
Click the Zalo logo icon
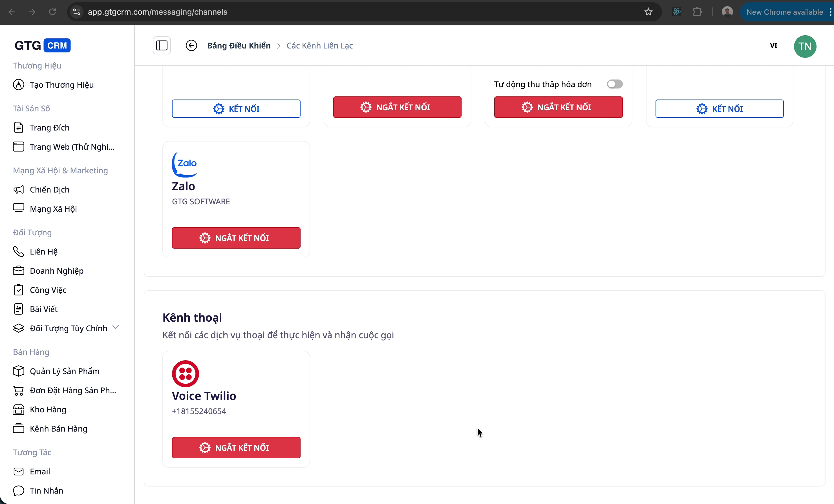coord(184,164)
